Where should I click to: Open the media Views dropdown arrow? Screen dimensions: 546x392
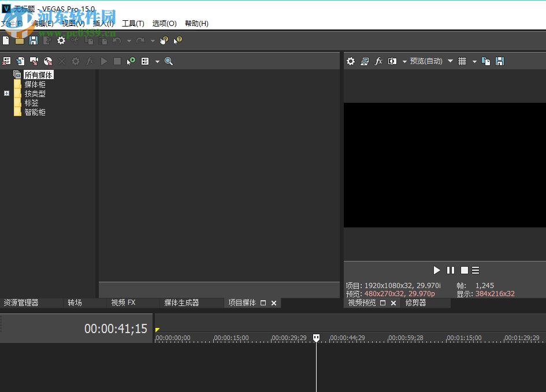point(157,61)
